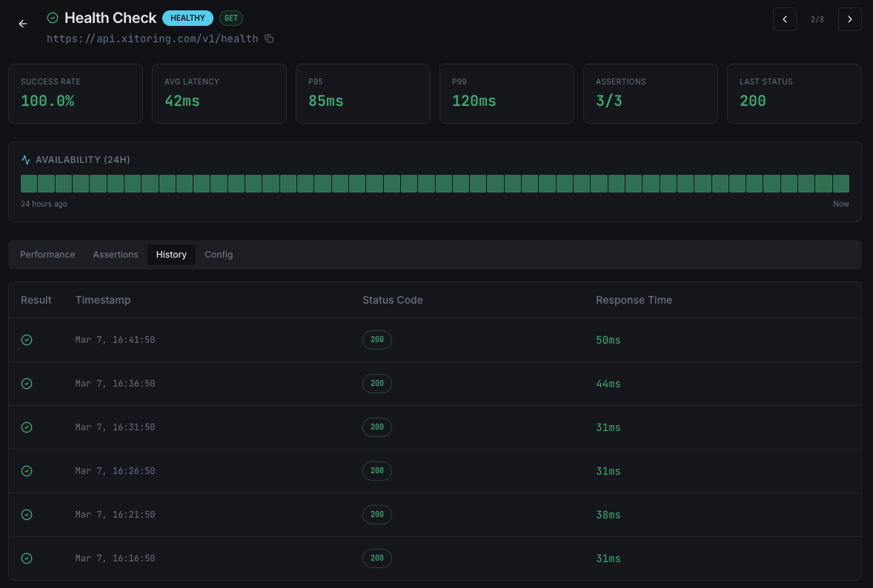873x588 pixels.
Task: Switch to the Performance tab
Action: pos(47,254)
